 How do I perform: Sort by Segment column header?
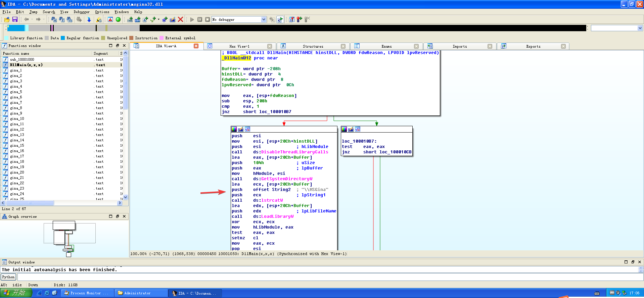point(105,53)
